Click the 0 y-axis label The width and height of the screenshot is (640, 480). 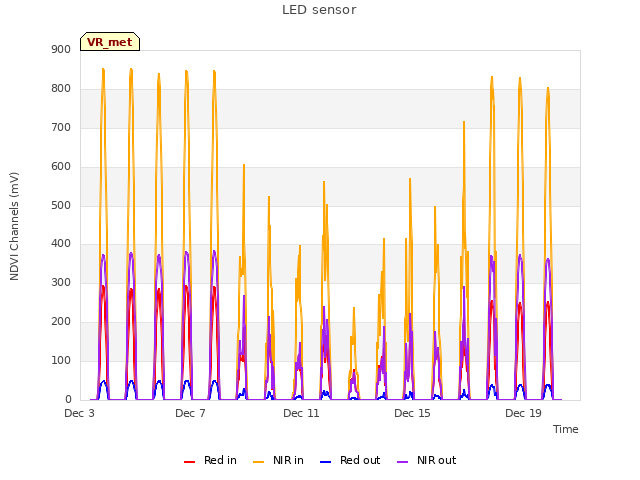point(68,399)
